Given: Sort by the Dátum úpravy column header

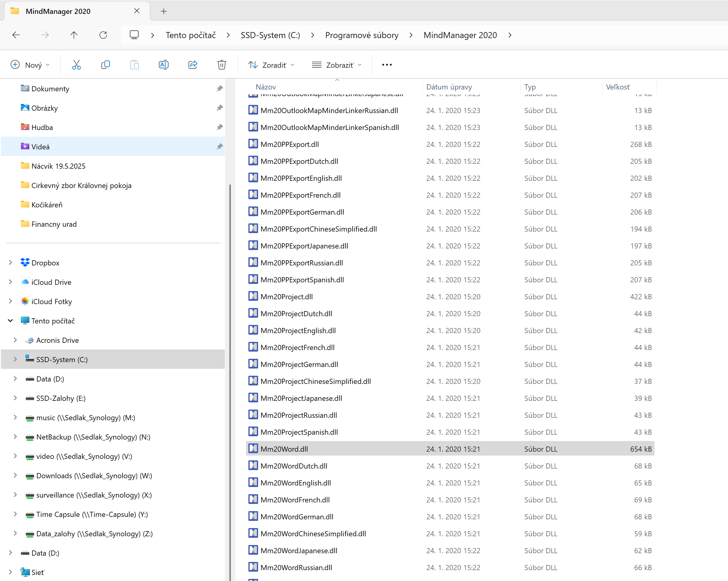Looking at the screenshot, I should tap(449, 87).
